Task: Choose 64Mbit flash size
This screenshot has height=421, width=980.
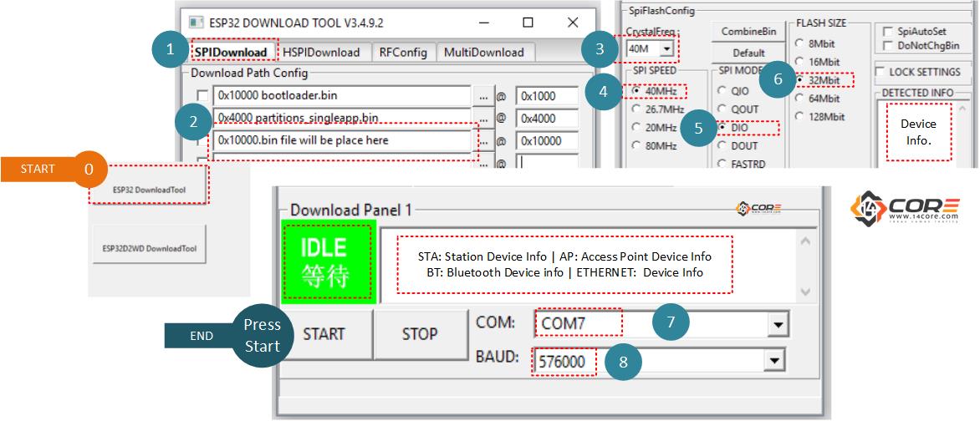Action: point(799,98)
